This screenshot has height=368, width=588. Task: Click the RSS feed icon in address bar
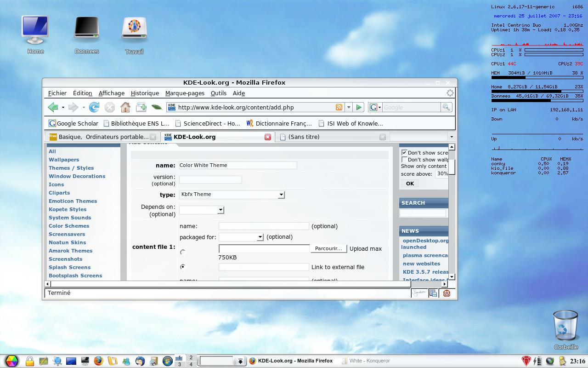339,107
